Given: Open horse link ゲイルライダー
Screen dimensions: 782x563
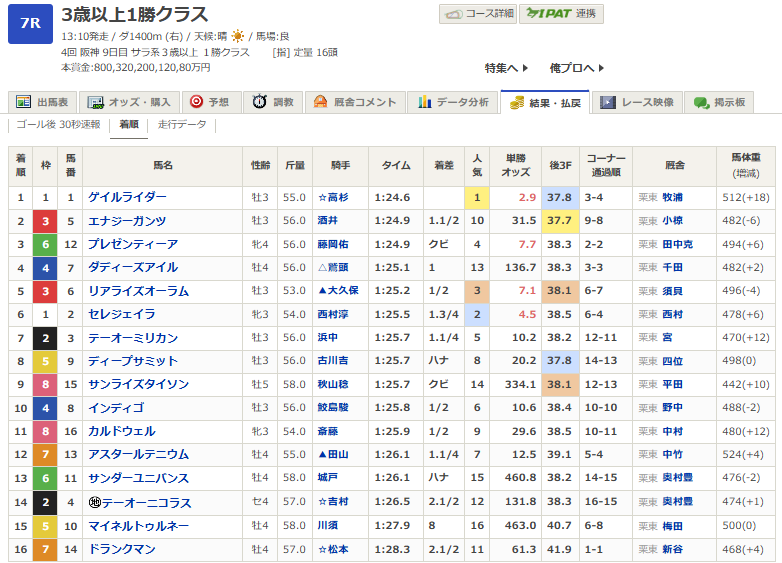Looking at the screenshot, I should coord(127,198).
